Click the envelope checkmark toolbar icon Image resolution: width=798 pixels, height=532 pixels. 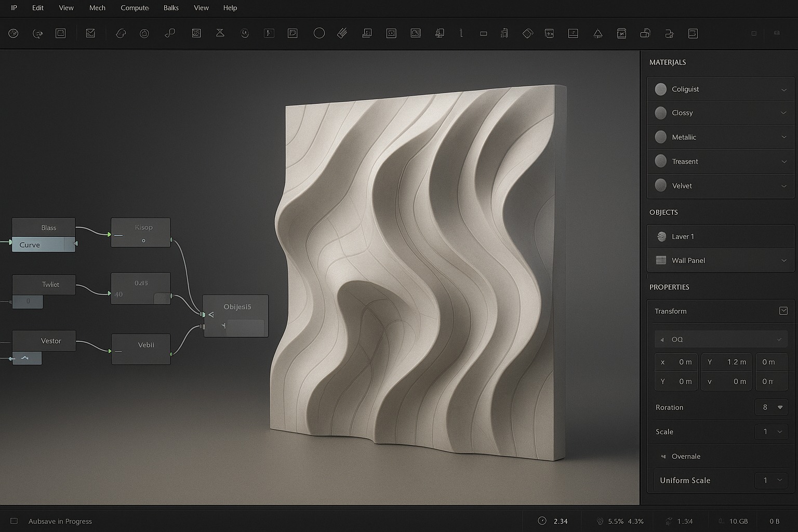tap(90, 33)
